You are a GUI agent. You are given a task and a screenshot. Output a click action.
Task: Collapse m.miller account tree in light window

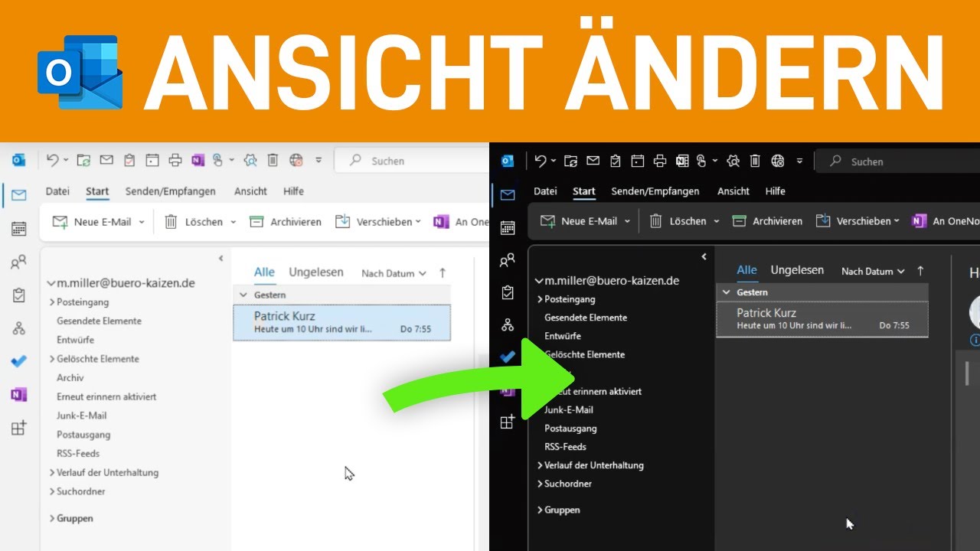coord(51,282)
